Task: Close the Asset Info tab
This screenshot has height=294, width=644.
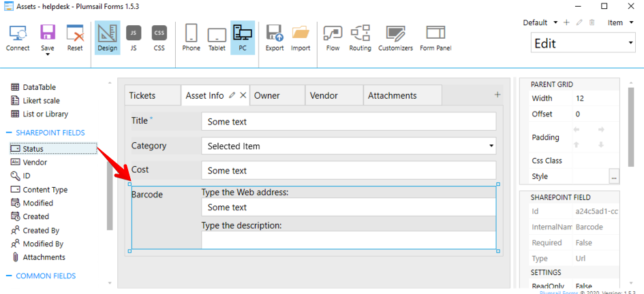Action: pyautogui.click(x=243, y=95)
